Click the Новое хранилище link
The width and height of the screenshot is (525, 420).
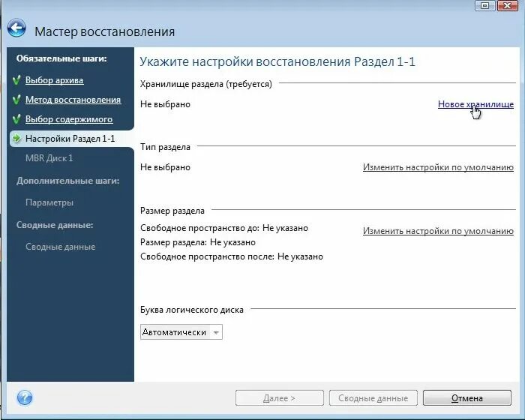tap(475, 104)
